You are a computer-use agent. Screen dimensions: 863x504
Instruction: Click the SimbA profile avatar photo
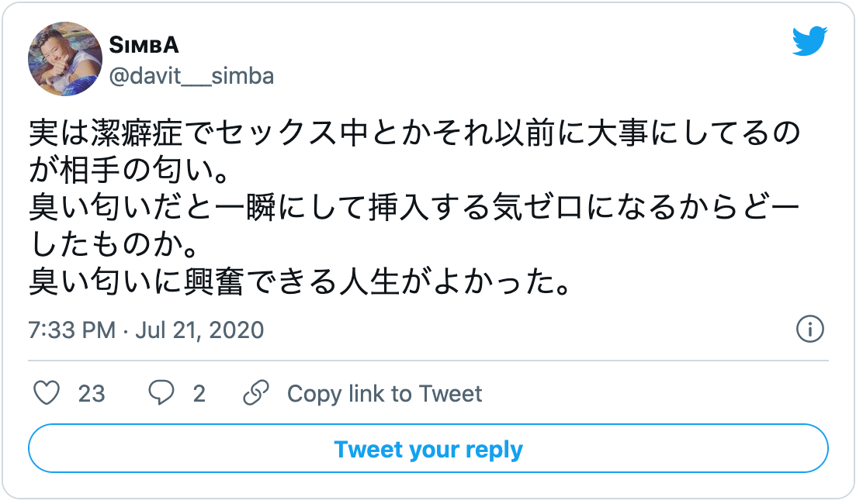(x=65, y=59)
